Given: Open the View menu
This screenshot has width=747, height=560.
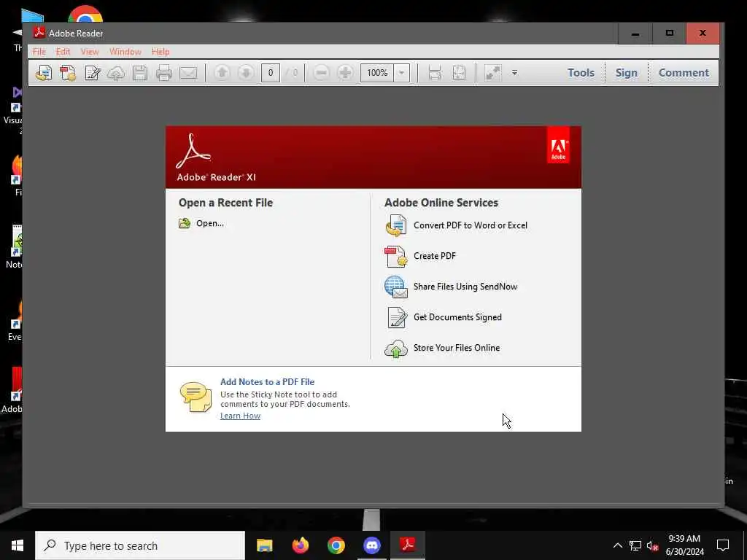Looking at the screenshot, I should (x=90, y=52).
